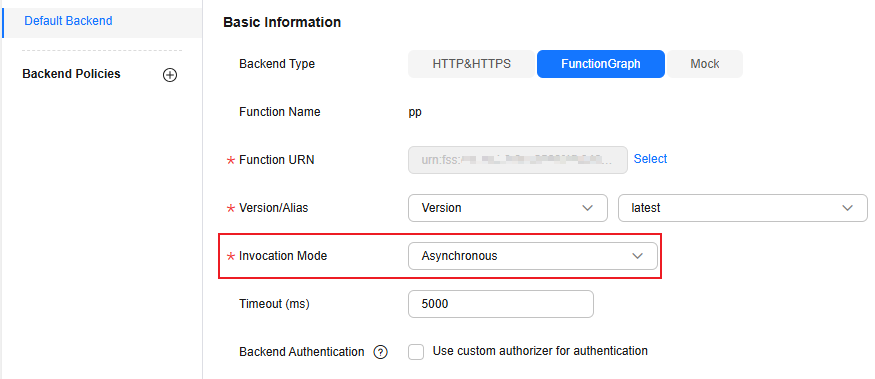Expand Invocation Mode Asynchronous dropdown

coord(532,256)
